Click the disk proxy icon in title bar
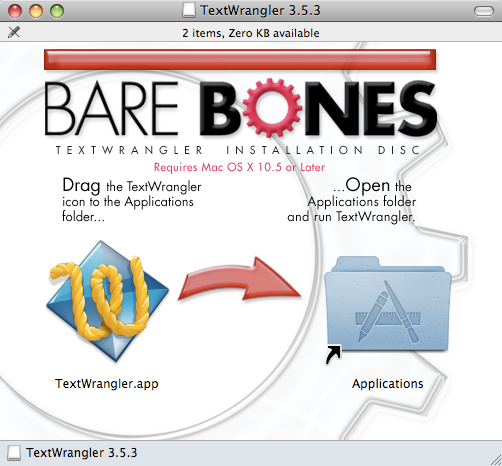This screenshot has height=466, width=502. 189,10
